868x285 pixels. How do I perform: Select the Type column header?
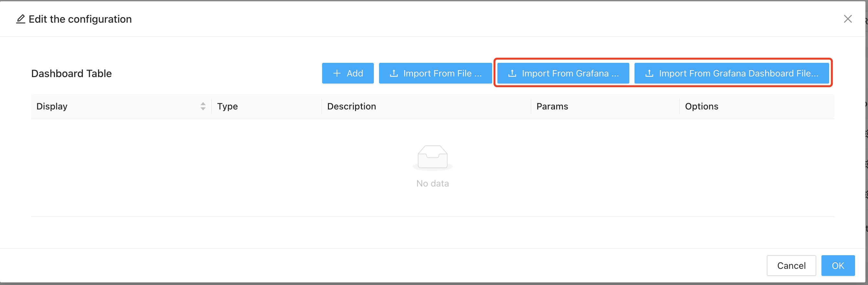pos(227,107)
